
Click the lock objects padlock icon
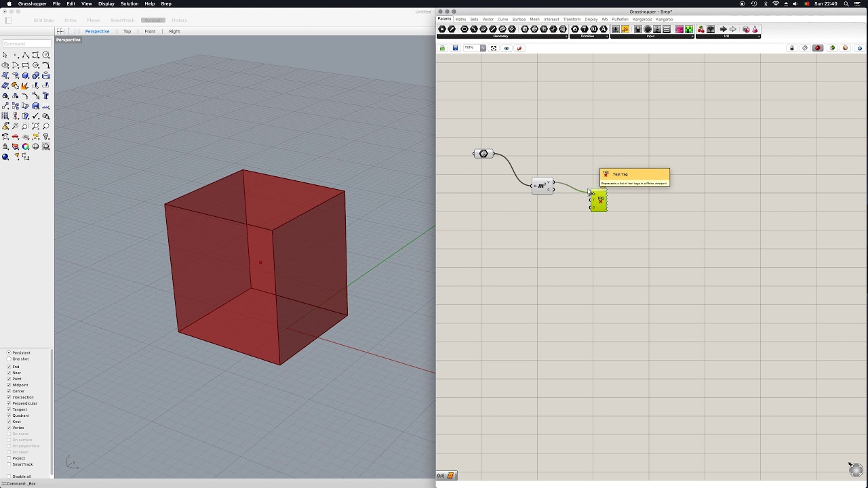click(5, 147)
